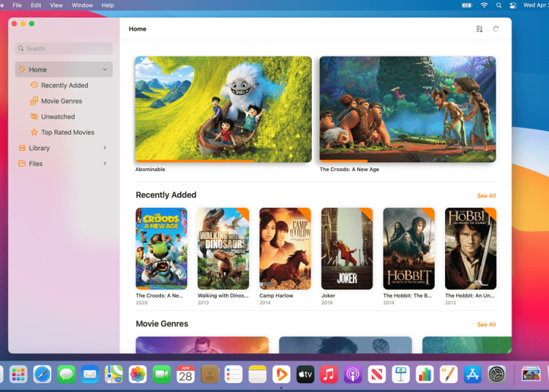Open the Joker movie poster
This screenshot has height=392, width=549.
point(347,249)
